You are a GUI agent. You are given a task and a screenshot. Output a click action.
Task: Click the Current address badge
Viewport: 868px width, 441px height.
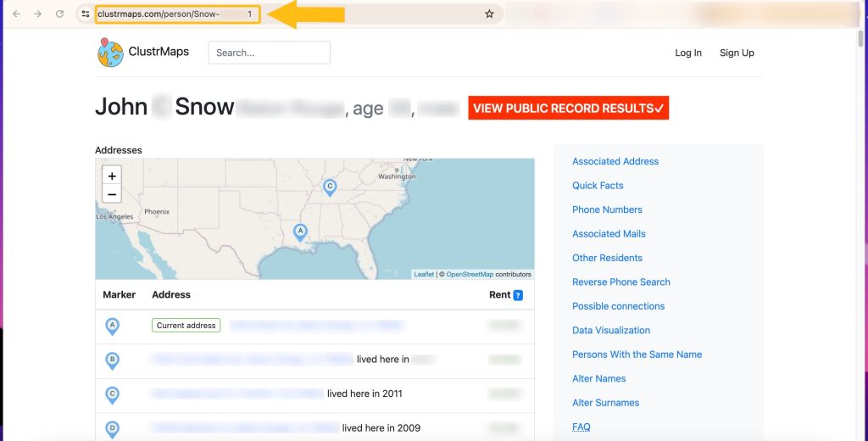[186, 325]
